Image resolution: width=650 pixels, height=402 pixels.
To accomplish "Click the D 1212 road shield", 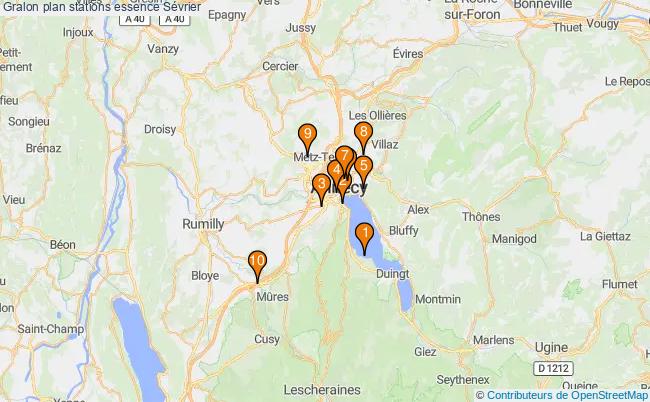I will (x=553, y=368).
